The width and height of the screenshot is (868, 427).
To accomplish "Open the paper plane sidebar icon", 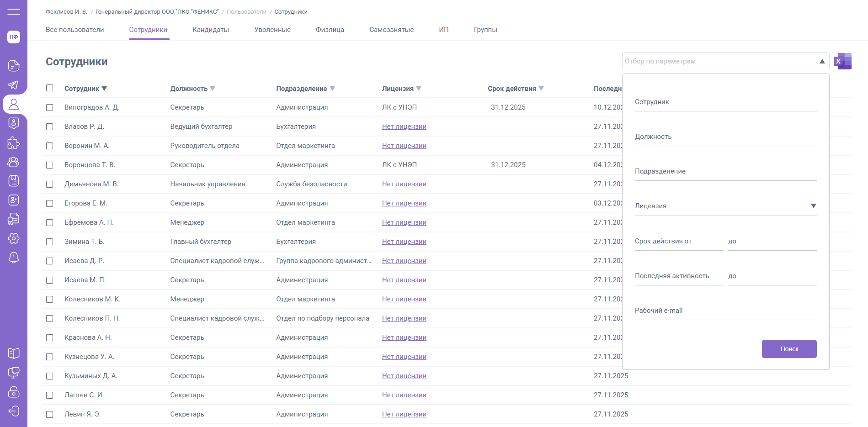I will [14, 85].
